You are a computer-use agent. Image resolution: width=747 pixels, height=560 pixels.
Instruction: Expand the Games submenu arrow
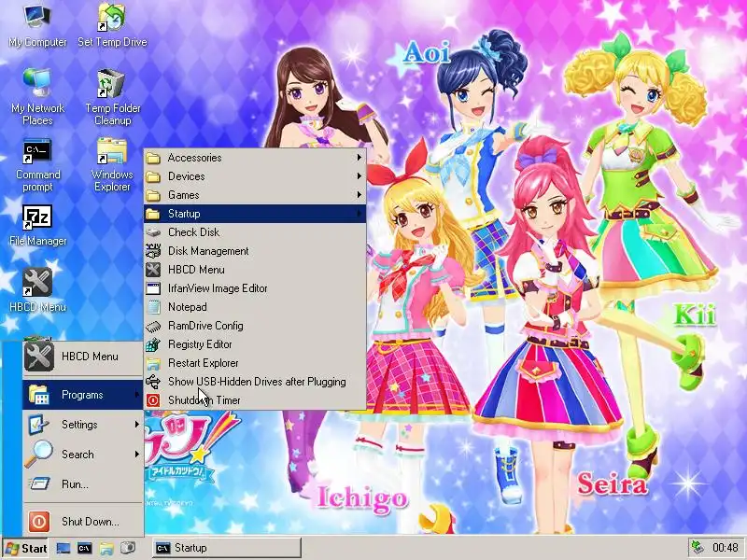[x=359, y=195]
